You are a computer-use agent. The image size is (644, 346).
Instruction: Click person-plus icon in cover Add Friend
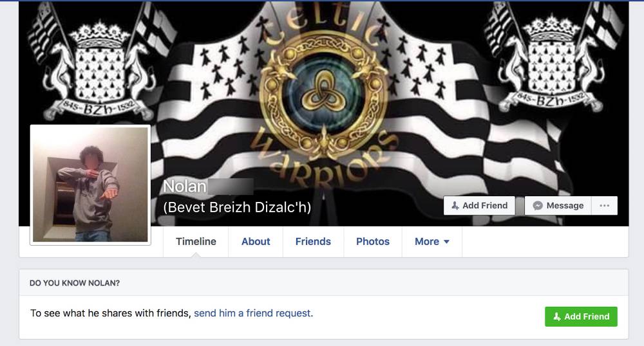coord(455,205)
